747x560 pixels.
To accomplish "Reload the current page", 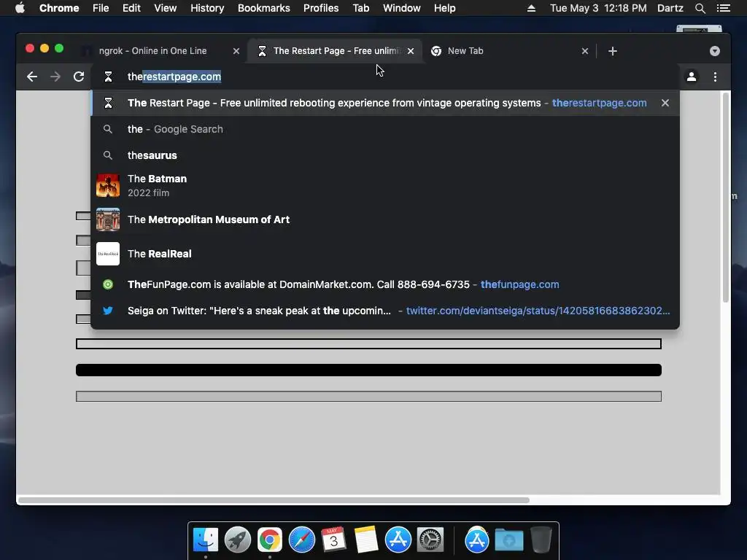I will pyautogui.click(x=79, y=77).
